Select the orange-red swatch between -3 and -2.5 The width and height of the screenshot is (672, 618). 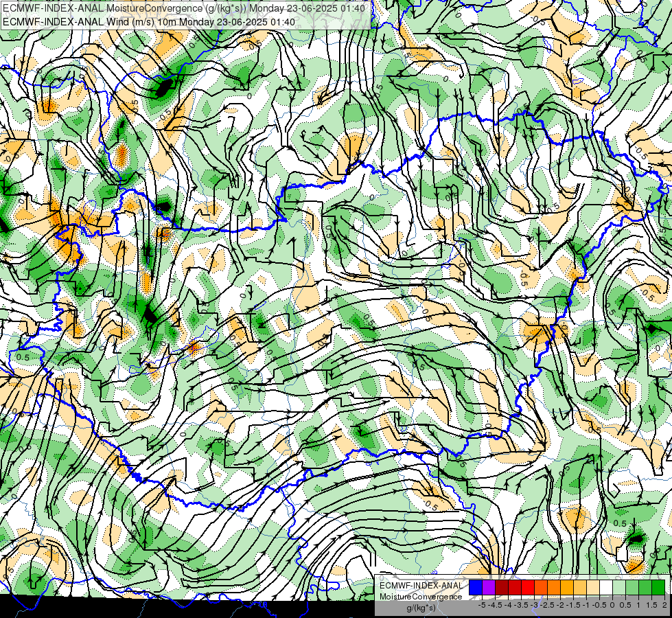coord(541,588)
